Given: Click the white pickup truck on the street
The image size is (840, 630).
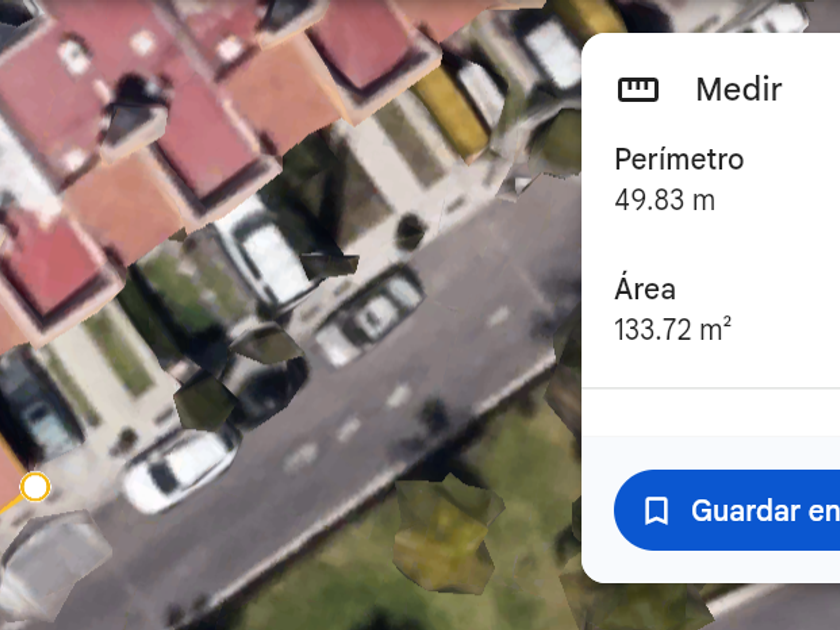Looking at the screenshot, I should (370, 316).
